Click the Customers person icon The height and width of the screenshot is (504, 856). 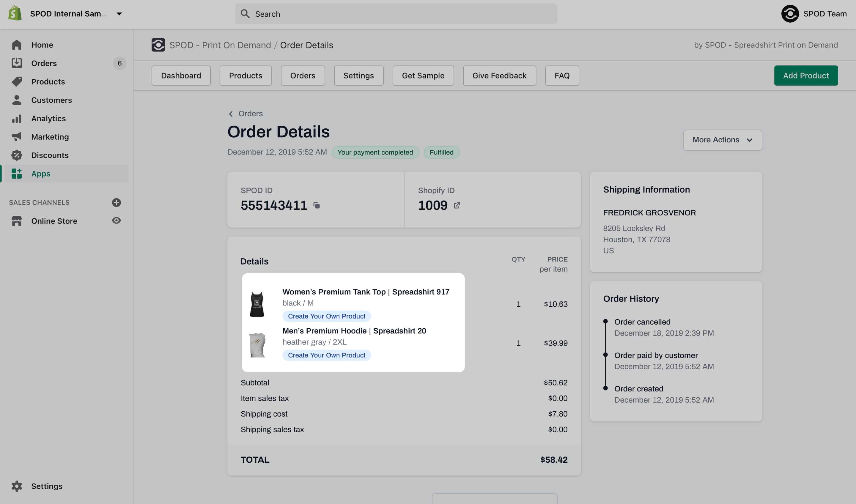pyautogui.click(x=17, y=100)
